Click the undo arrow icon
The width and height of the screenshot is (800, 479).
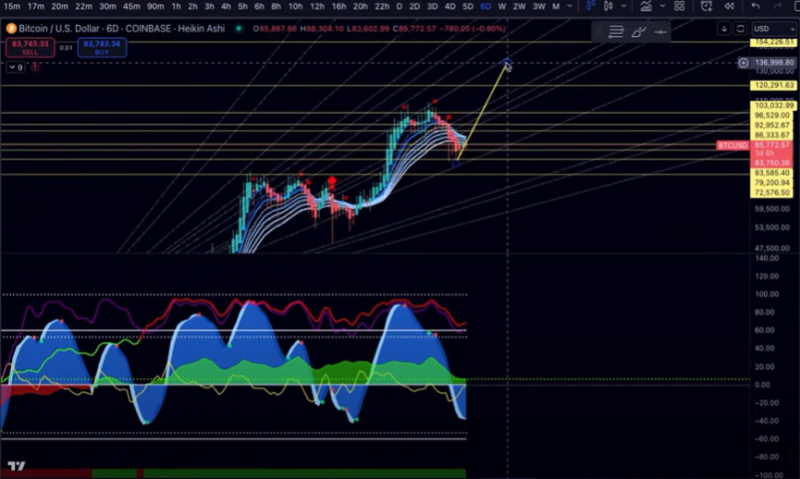point(756,7)
